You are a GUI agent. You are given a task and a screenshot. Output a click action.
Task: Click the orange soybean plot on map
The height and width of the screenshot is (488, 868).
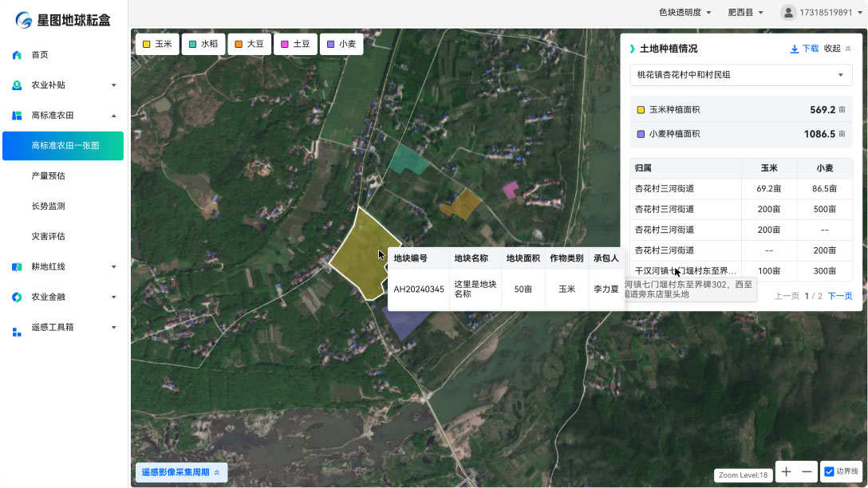click(461, 204)
